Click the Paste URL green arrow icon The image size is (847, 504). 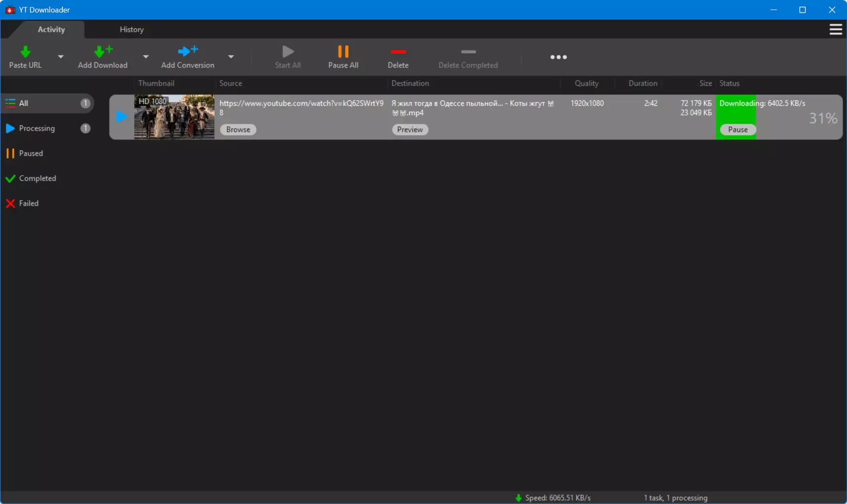tap(25, 51)
